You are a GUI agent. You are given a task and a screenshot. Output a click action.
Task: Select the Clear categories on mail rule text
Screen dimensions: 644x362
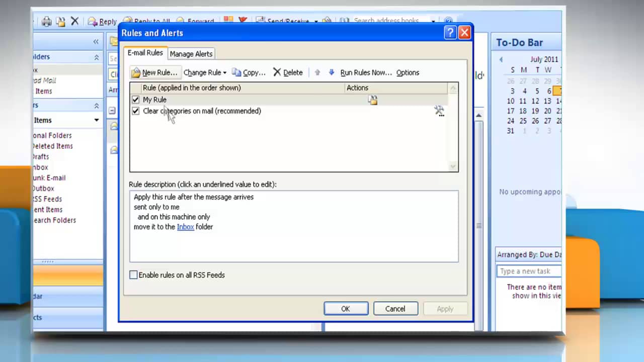[x=202, y=111]
